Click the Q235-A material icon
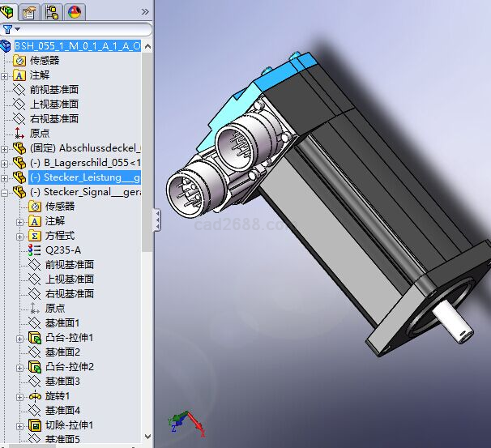 [x=35, y=250]
